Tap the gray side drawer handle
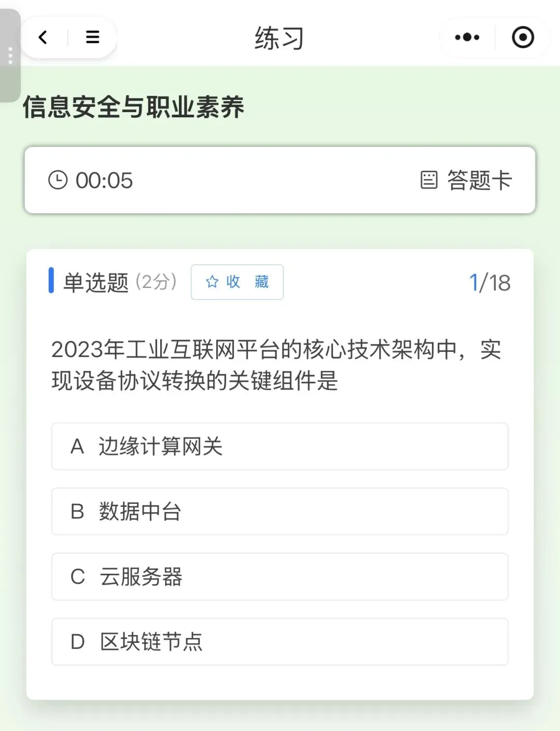 [x=10, y=56]
